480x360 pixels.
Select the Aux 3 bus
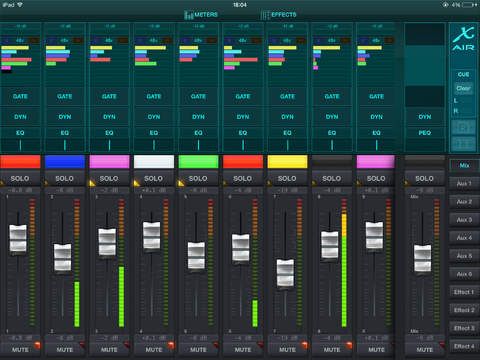coord(464,220)
